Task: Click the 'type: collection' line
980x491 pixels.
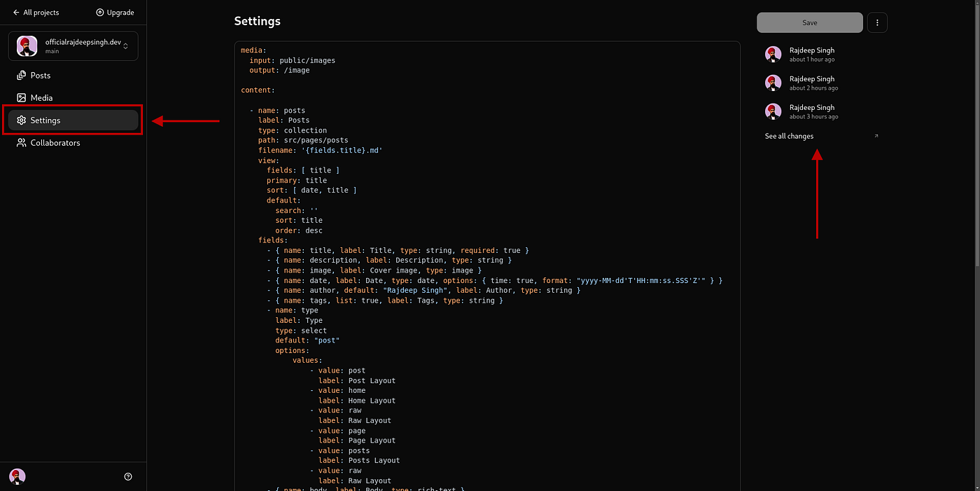Action: 292,130
